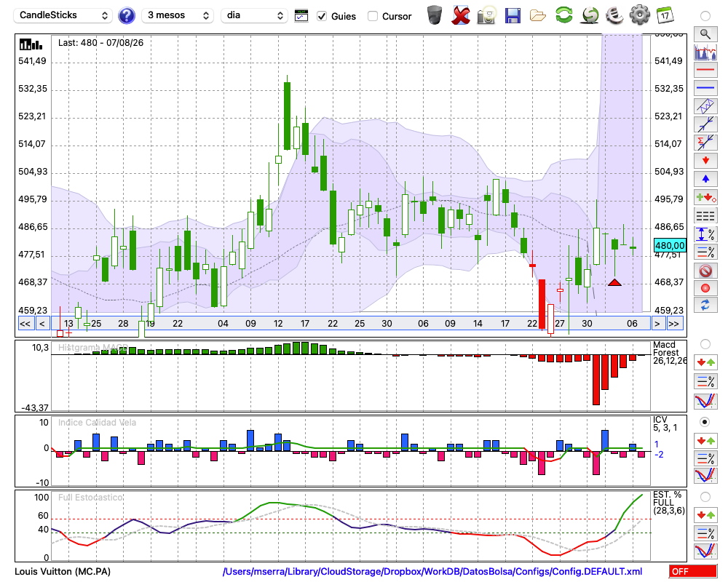Click the green refresh arrows icon

point(563,15)
